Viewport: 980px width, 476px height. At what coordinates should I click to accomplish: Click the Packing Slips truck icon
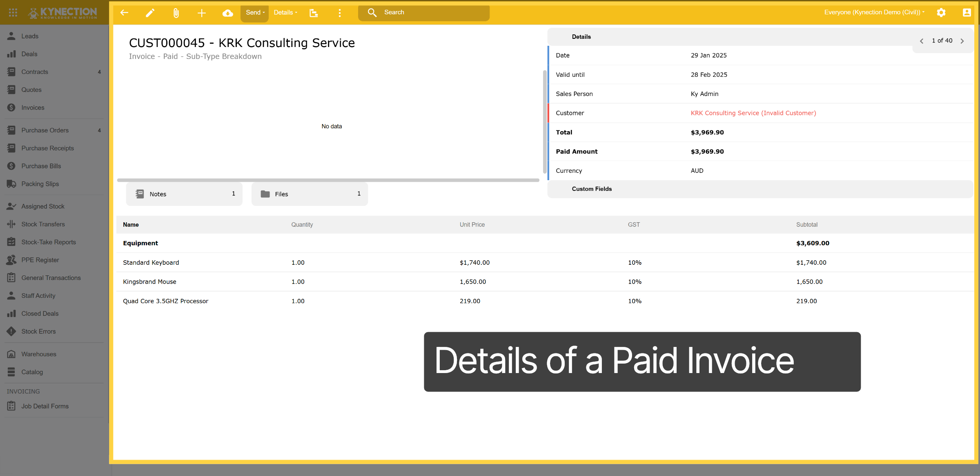[11, 184]
